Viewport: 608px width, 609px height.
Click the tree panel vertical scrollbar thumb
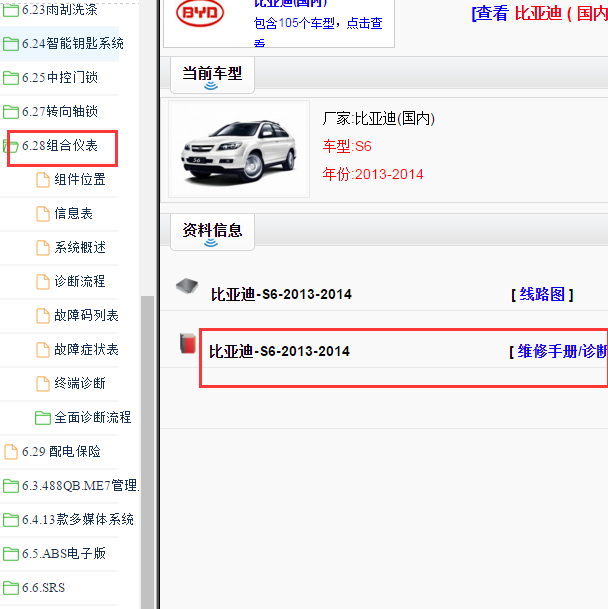(x=147, y=452)
